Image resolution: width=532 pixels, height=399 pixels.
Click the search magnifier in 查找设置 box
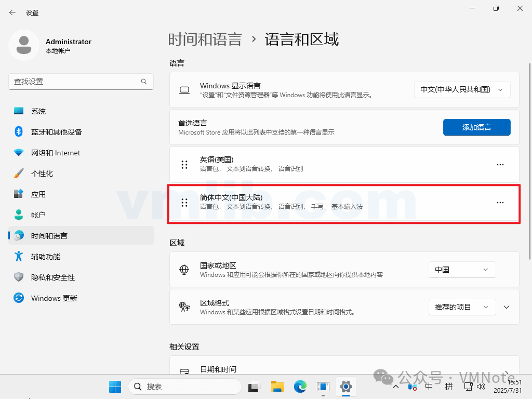(144, 82)
